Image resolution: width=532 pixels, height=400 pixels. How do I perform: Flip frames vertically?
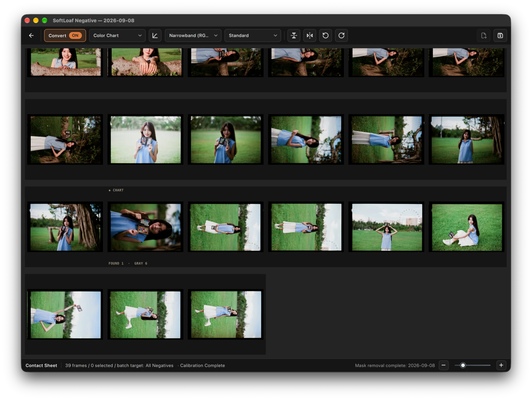294,36
